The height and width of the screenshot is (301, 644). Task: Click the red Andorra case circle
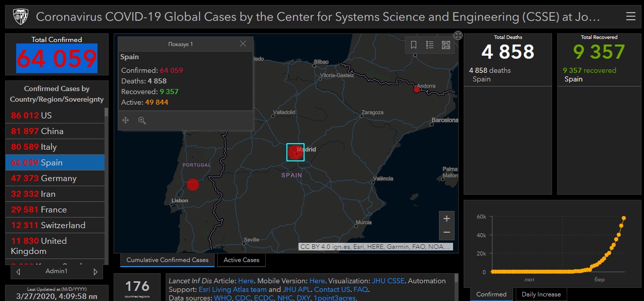click(417, 90)
